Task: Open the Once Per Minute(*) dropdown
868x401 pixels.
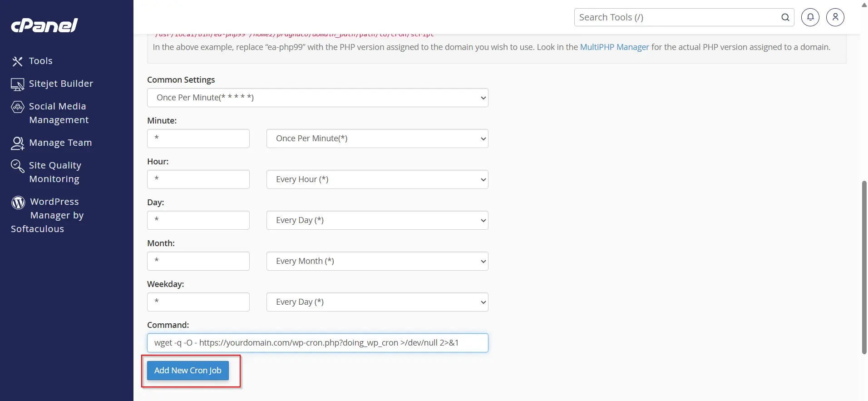Action: pyautogui.click(x=377, y=139)
